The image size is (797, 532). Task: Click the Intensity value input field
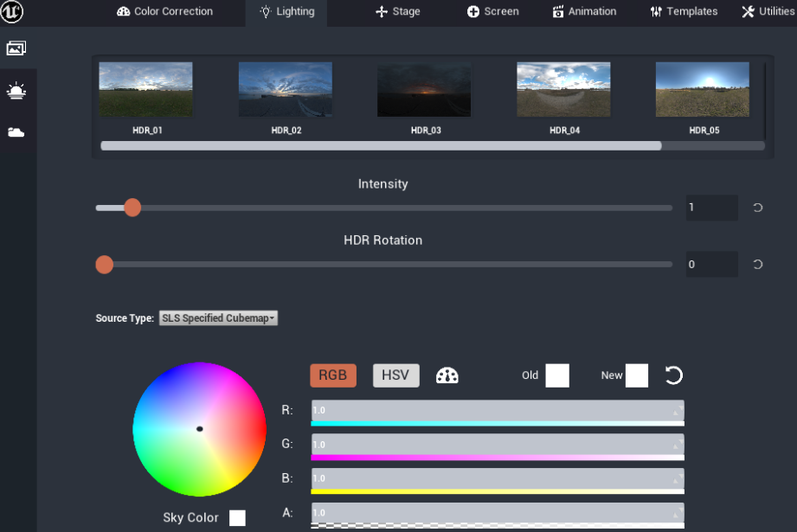tap(711, 208)
